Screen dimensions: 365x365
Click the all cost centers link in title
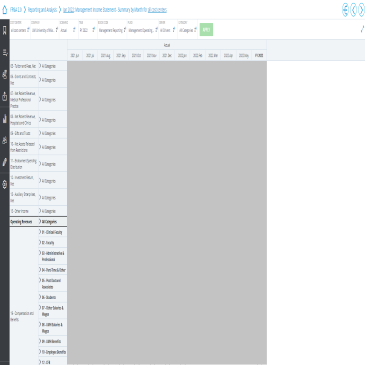click(157, 10)
